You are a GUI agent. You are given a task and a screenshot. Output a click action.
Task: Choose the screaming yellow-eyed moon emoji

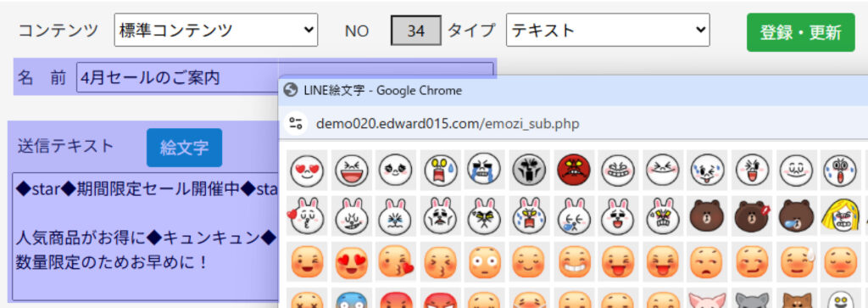coord(440,170)
